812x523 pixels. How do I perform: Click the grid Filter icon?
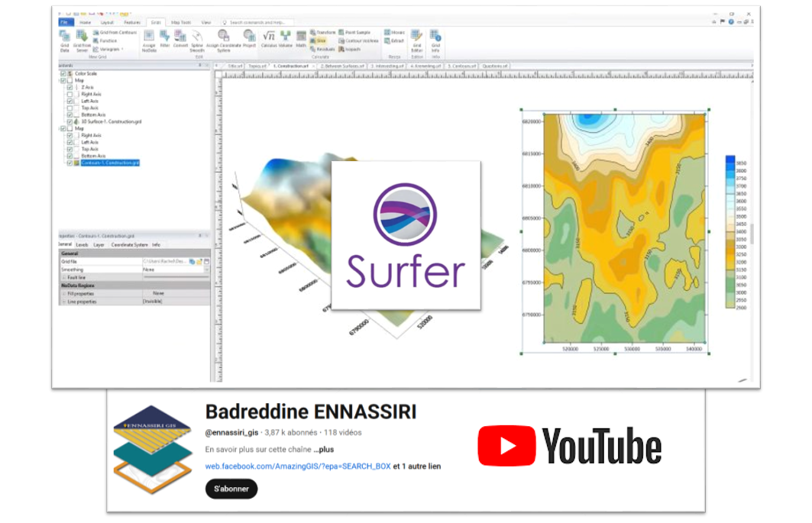point(165,40)
